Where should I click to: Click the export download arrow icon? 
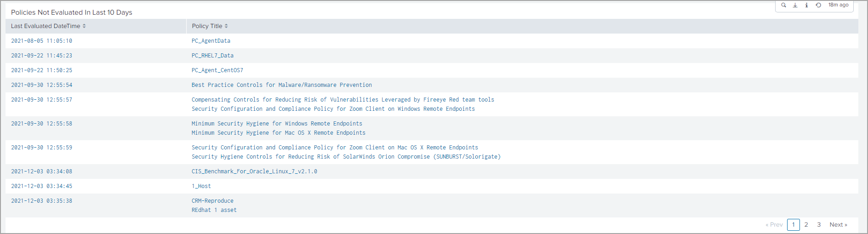click(795, 5)
